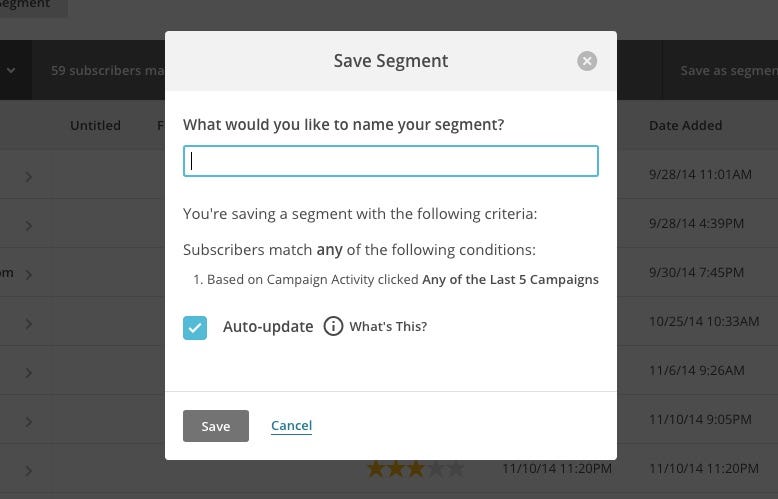Expand the 11/6/14 9:26AM row chevron
Image resolution: width=778 pixels, height=499 pixels.
[x=29, y=373]
